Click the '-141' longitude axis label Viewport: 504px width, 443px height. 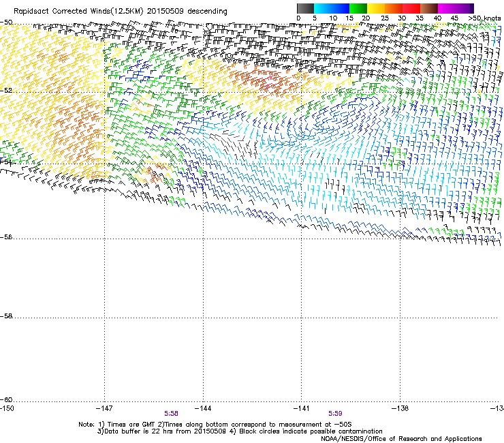point(302,408)
